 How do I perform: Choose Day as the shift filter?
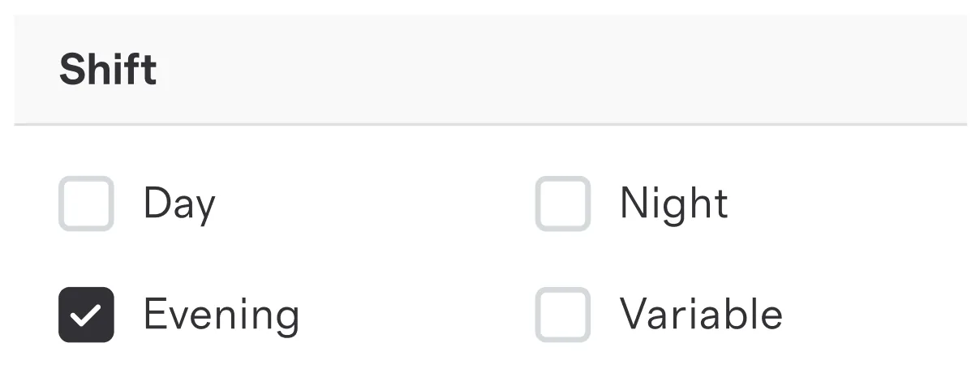pos(86,204)
